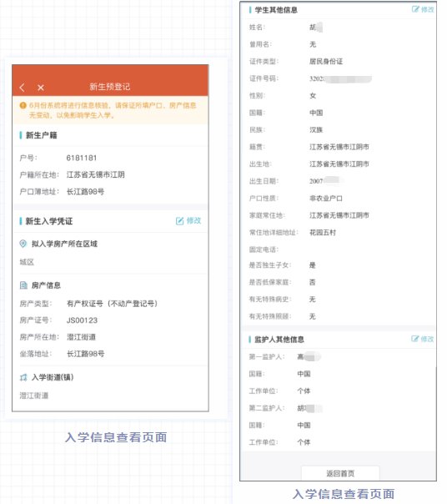Select the 新生预登记 title text
Screen dimensions: 447x504
tap(110, 87)
